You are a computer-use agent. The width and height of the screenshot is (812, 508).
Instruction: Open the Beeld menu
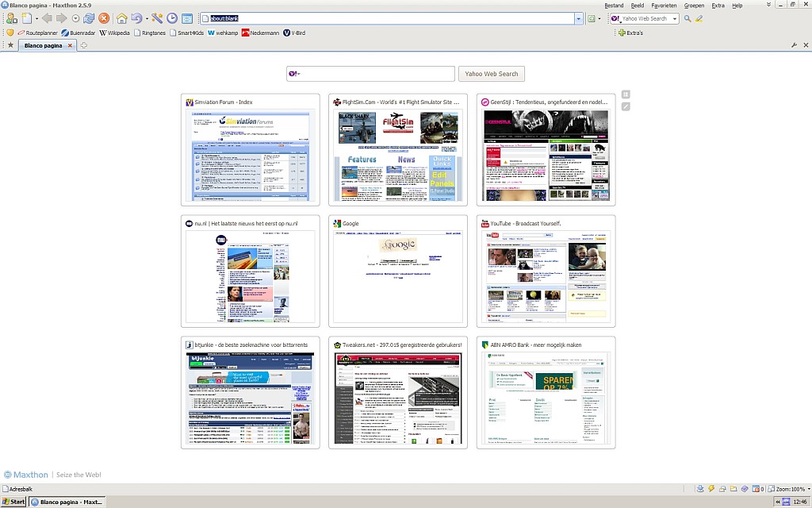638,6
